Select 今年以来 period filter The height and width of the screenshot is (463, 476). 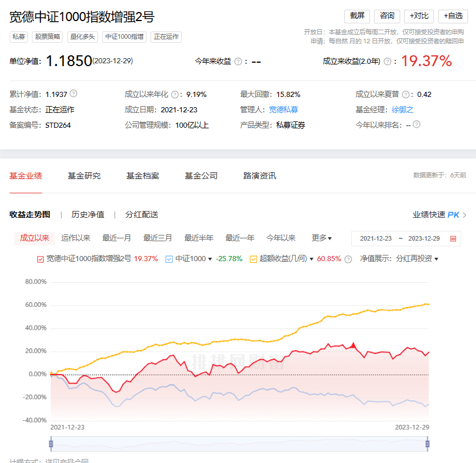point(281,238)
